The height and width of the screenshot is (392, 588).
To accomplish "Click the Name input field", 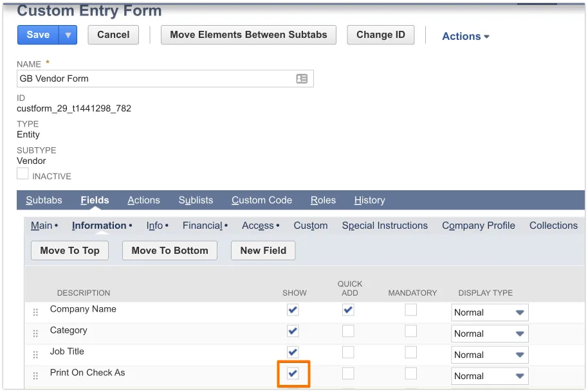I will [154, 78].
